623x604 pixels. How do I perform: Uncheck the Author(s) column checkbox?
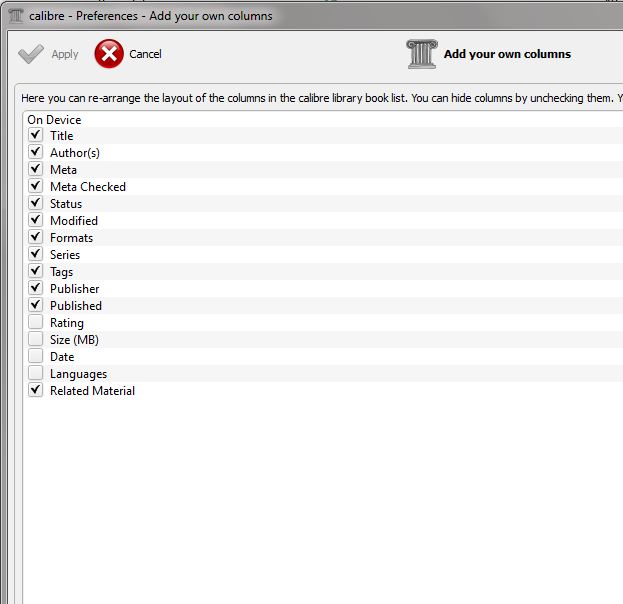(x=36, y=153)
